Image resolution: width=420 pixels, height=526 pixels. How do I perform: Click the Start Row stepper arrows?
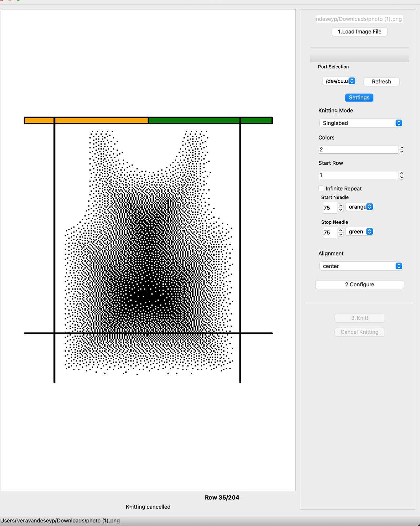tap(401, 175)
